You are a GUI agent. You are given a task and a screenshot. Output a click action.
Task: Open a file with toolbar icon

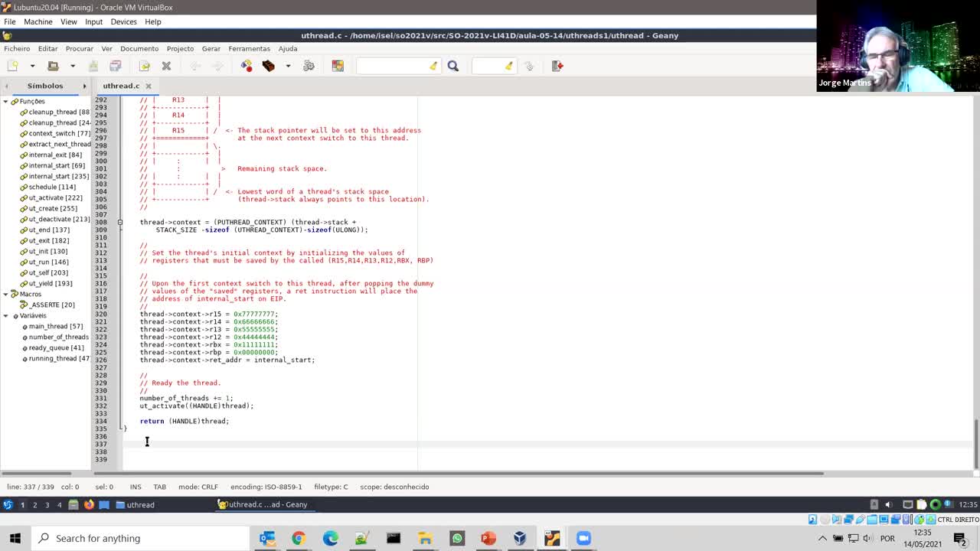point(53,66)
